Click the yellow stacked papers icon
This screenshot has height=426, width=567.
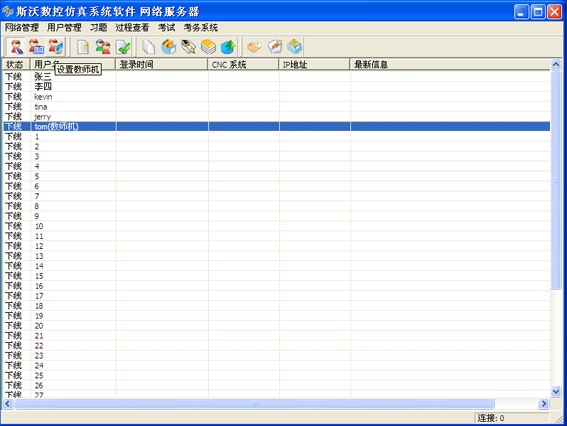[x=208, y=47]
